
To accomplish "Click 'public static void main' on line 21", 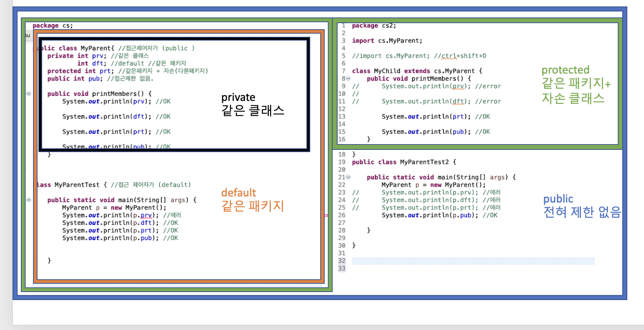I will tap(441, 177).
